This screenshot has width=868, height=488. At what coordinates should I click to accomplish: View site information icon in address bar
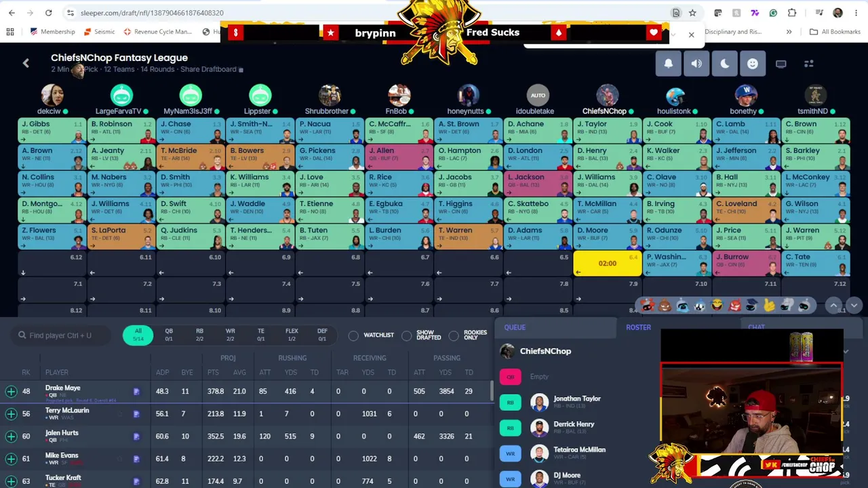click(71, 13)
